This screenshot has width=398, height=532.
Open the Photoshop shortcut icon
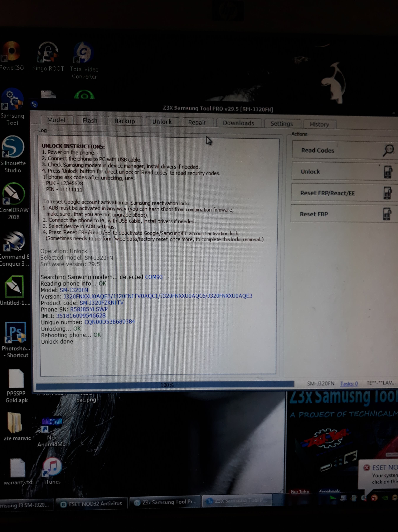point(16,339)
